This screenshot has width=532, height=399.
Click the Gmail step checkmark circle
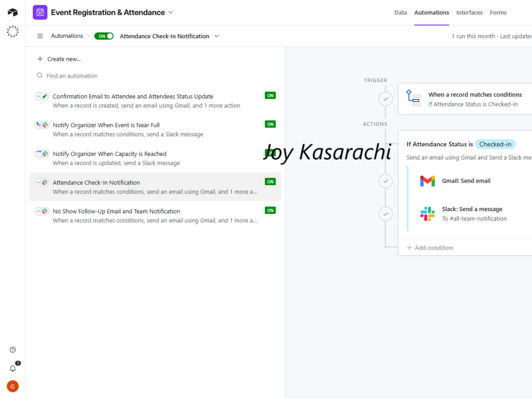click(385, 181)
